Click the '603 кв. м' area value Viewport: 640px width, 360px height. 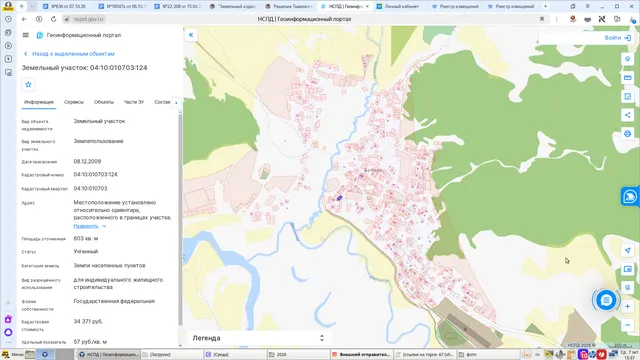click(x=86, y=238)
